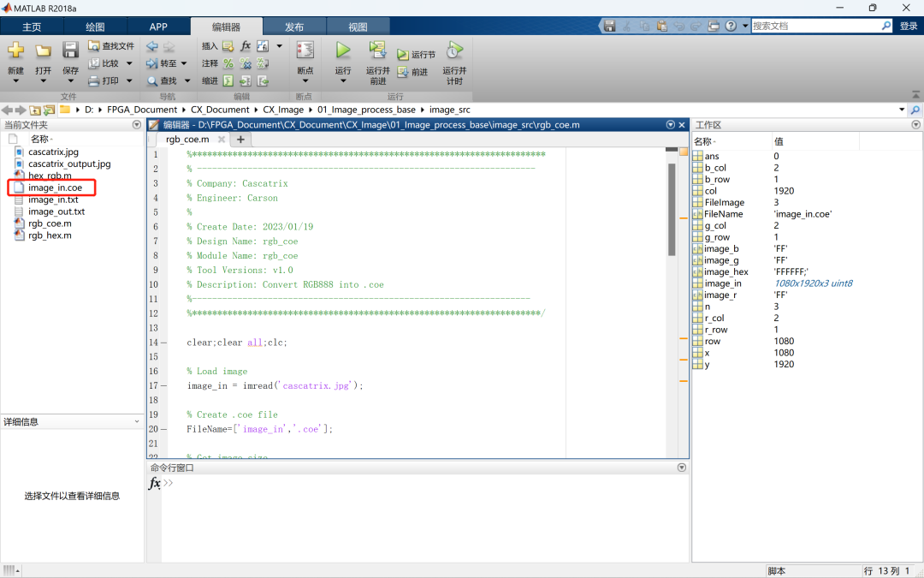Click the insert function fx icon
The width and height of the screenshot is (924, 578).
246,46
